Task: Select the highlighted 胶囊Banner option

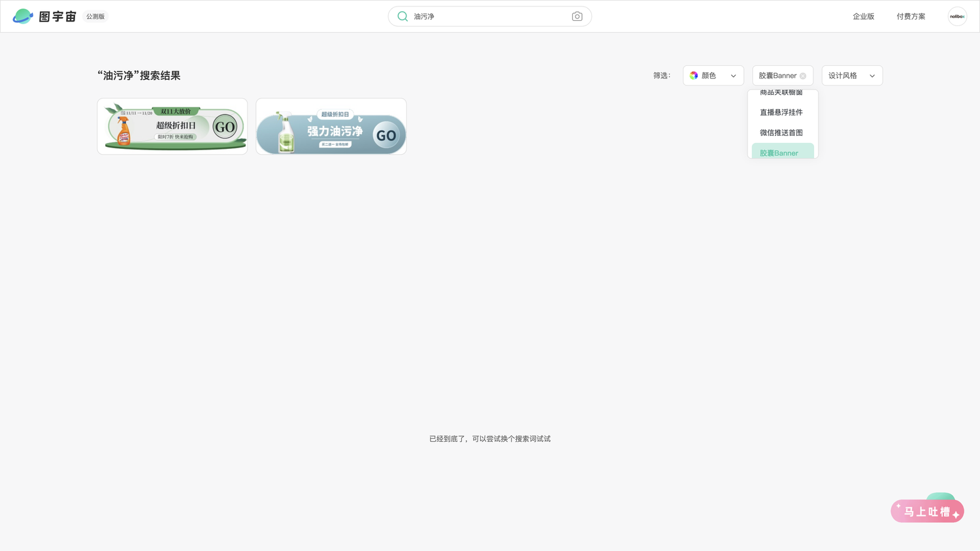Action: 783,151
